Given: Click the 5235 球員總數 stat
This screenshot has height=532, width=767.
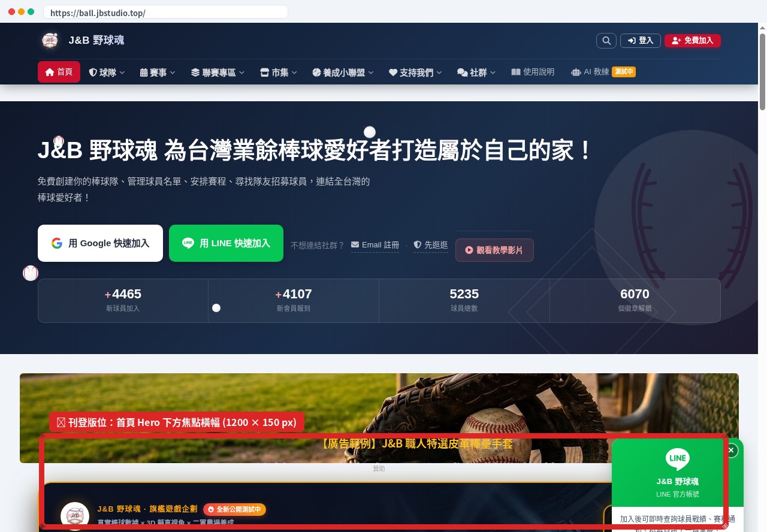Looking at the screenshot, I should [464, 301].
